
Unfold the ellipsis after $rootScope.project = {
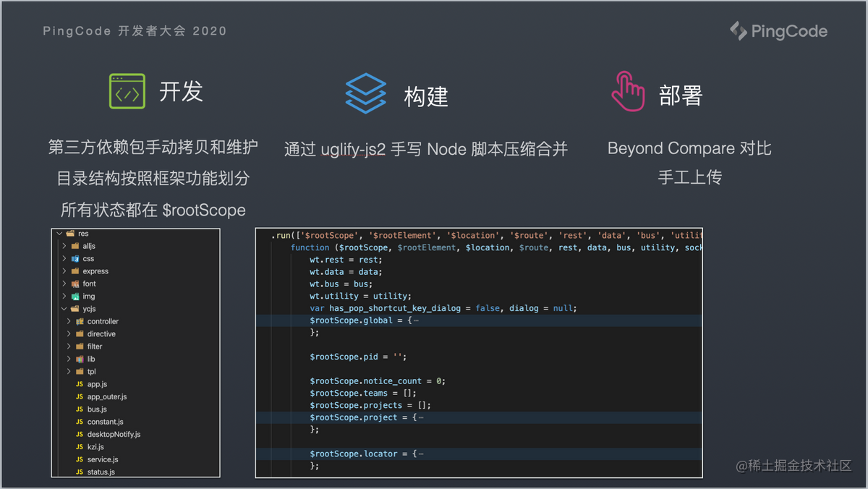pos(421,417)
